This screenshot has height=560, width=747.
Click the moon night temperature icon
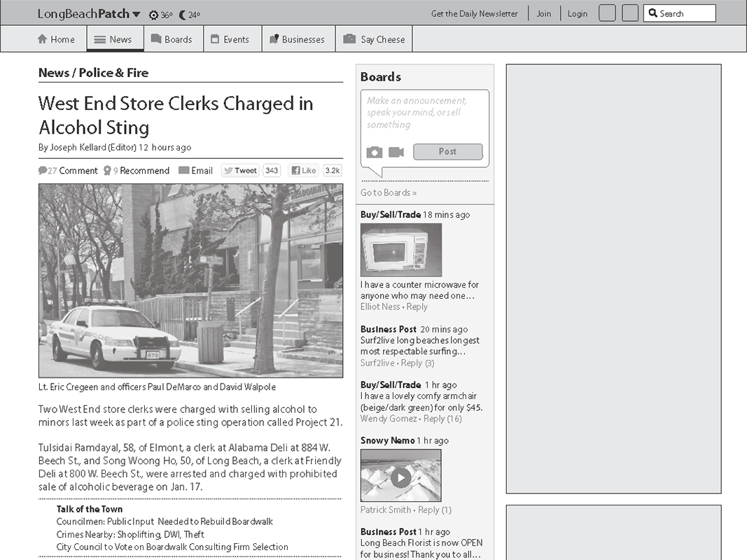coord(182,15)
